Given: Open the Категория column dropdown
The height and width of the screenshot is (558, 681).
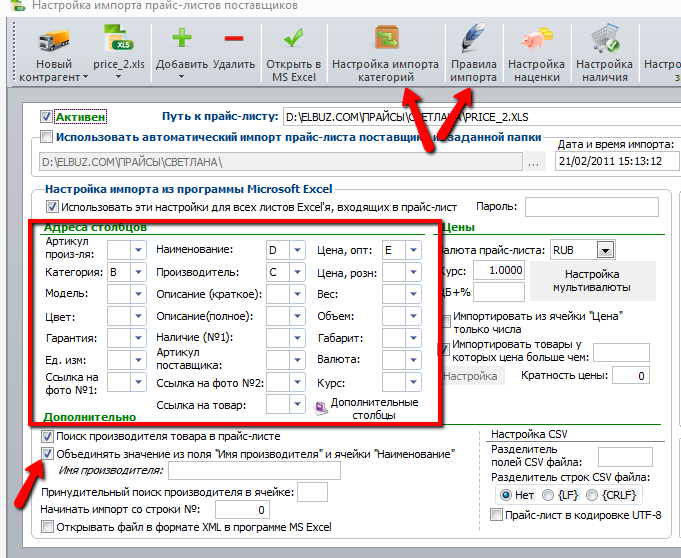Looking at the screenshot, I should [x=138, y=272].
